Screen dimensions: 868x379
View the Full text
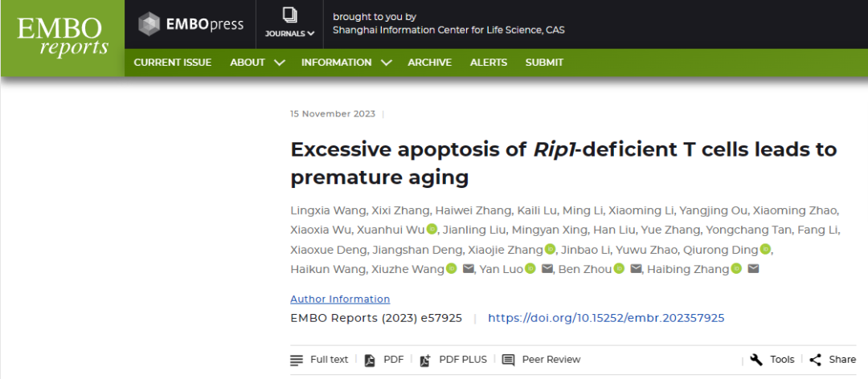(x=319, y=360)
